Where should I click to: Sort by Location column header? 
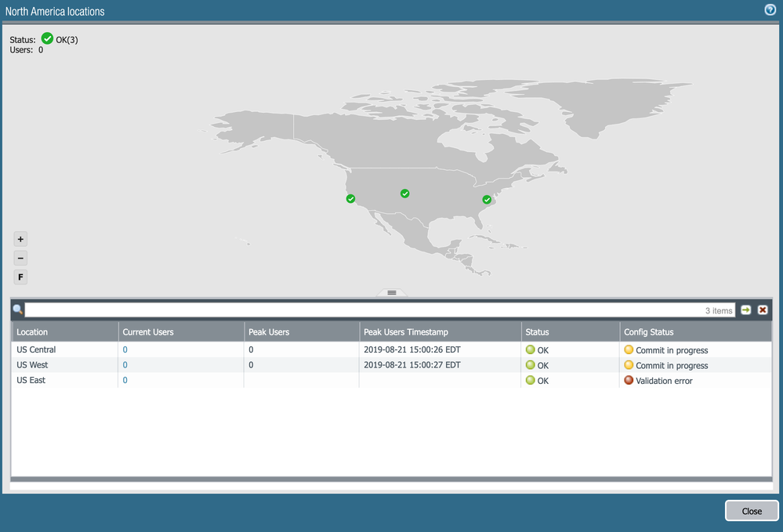tap(32, 332)
